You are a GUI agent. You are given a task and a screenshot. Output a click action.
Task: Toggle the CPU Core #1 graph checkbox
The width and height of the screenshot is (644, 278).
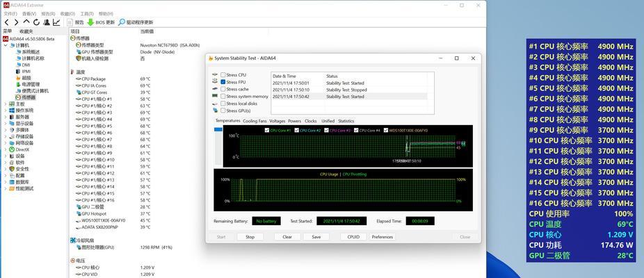(x=267, y=130)
